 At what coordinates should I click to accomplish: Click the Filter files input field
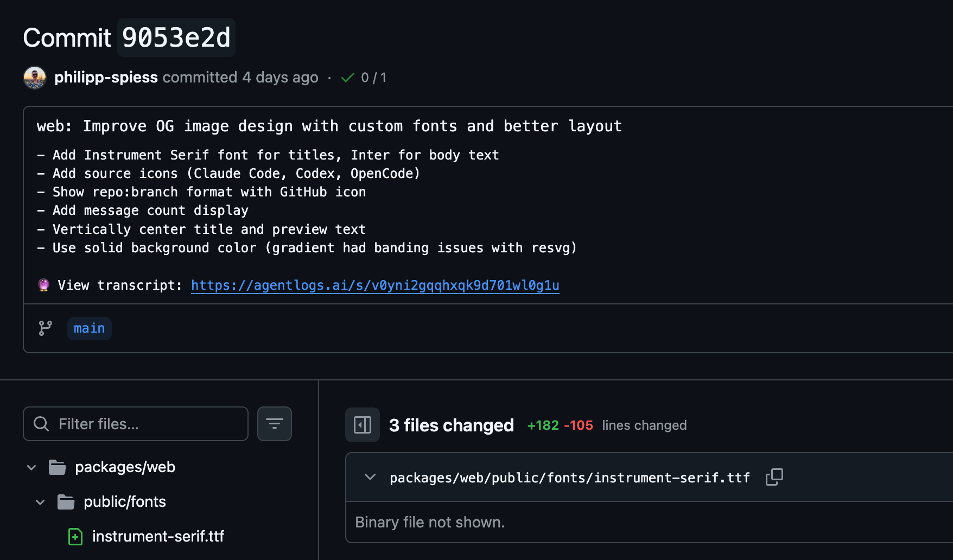pos(136,424)
